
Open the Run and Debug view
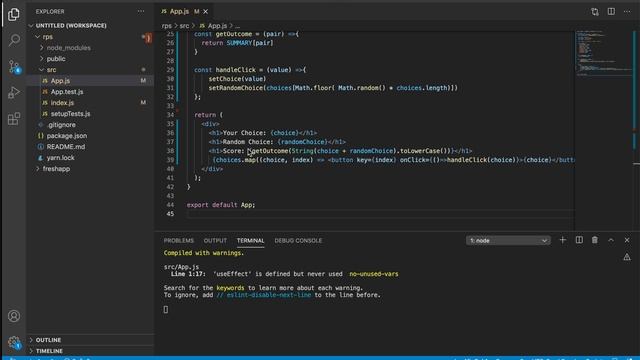coord(14,93)
